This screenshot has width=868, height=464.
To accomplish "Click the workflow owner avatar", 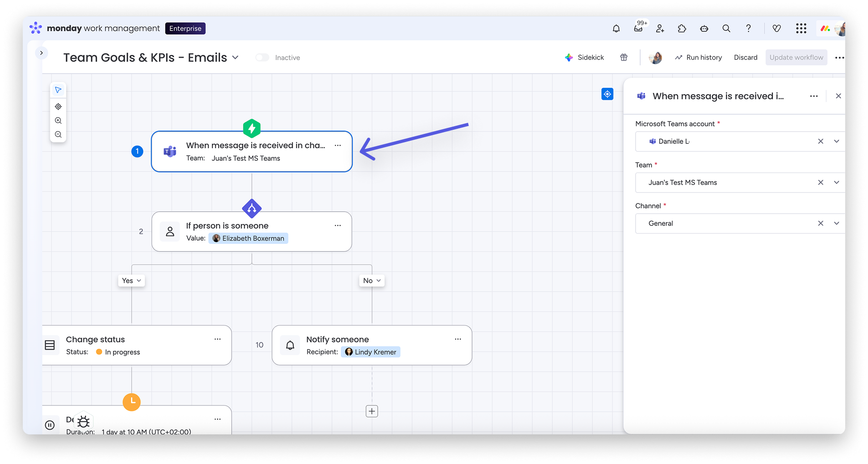I will coord(656,57).
